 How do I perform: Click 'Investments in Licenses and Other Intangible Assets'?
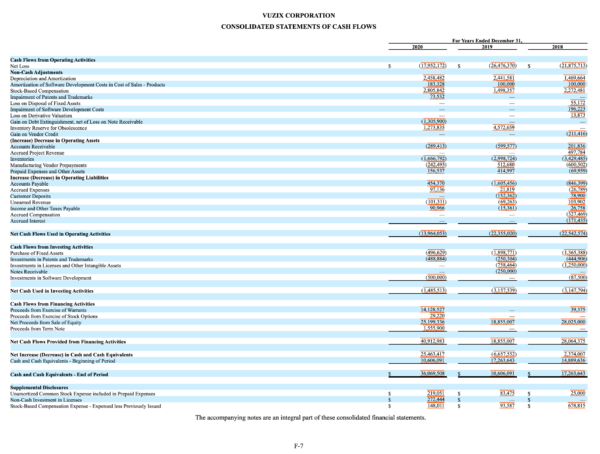click(x=65, y=265)
